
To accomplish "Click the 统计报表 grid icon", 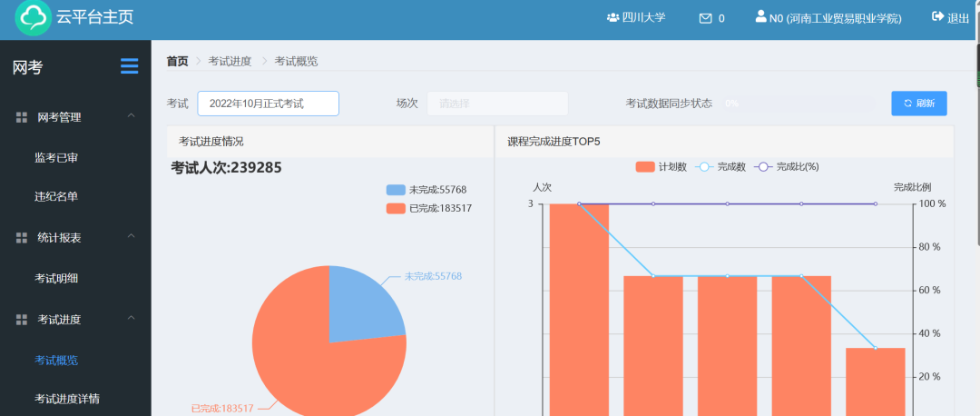I will 22,238.
